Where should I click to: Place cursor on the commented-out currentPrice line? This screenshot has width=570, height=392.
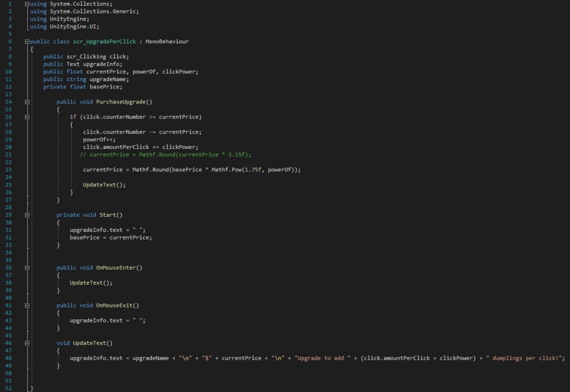166,155
